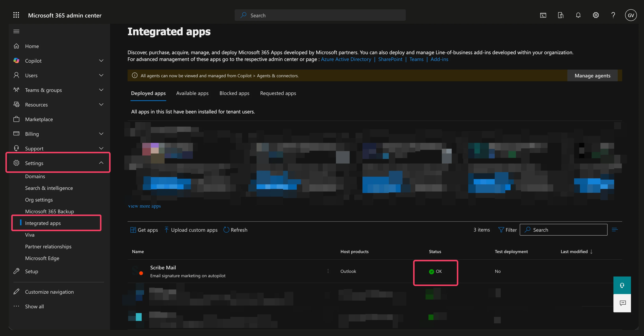Click the Billing card icon
The width and height of the screenshot is (644, 336).
click(x=16, y=134)
